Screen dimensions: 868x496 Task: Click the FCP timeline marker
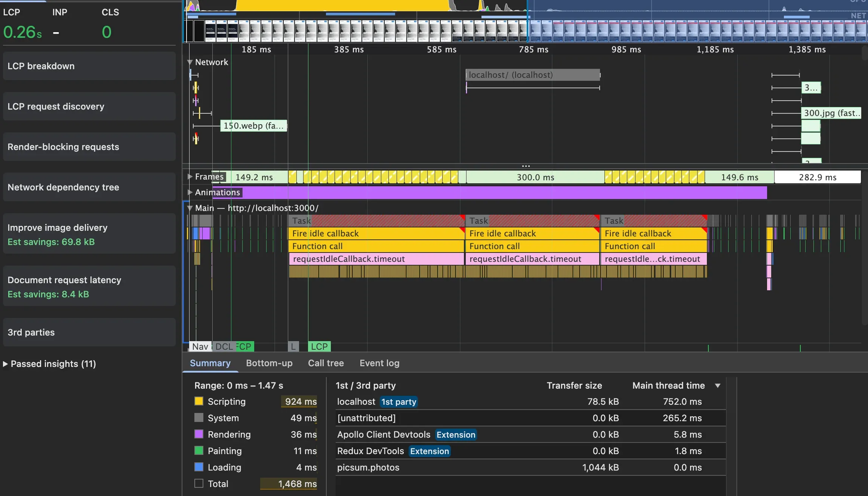click(x=245, y=347)
